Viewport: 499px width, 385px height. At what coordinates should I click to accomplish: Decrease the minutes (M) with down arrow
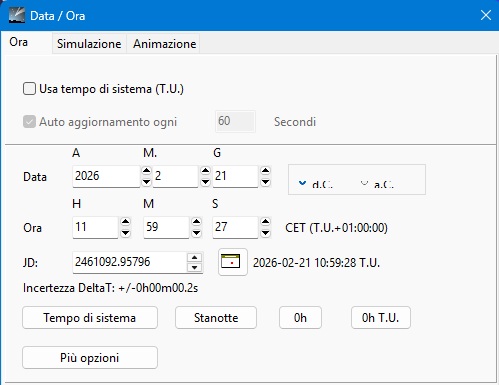coord(197,233)
